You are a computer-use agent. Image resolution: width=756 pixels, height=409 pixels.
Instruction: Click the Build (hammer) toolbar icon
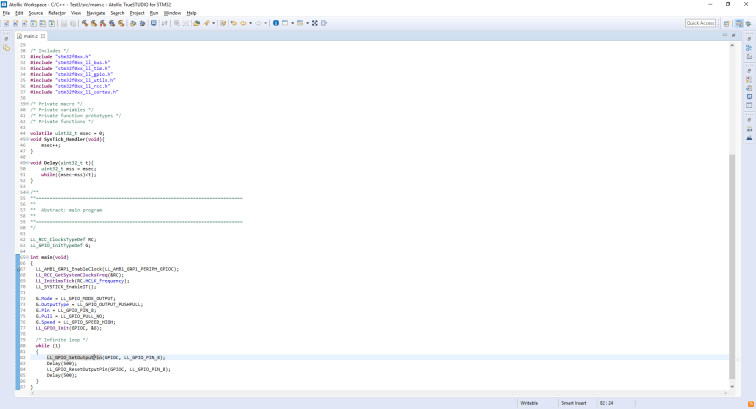(84, 22)
